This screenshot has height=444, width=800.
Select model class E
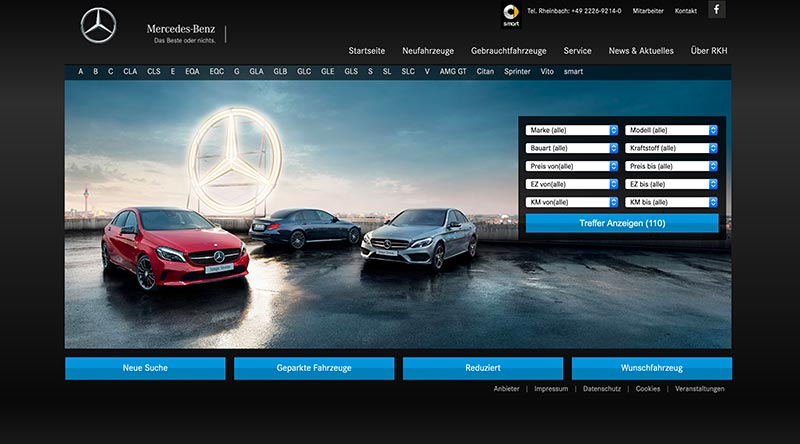pos(172,71)
